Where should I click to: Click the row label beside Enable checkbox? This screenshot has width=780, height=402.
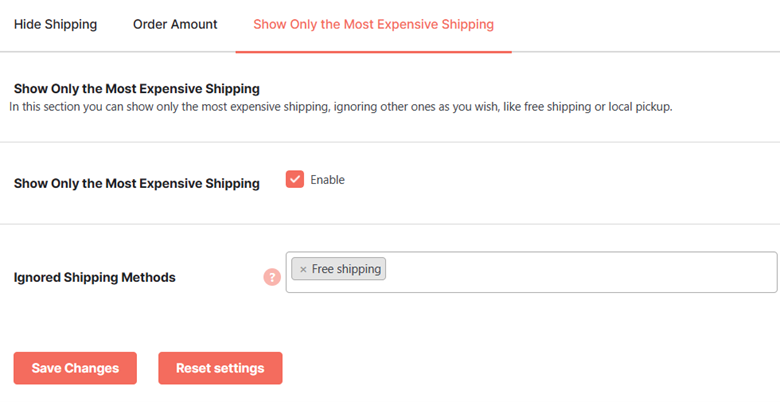[x=137, y=184]
